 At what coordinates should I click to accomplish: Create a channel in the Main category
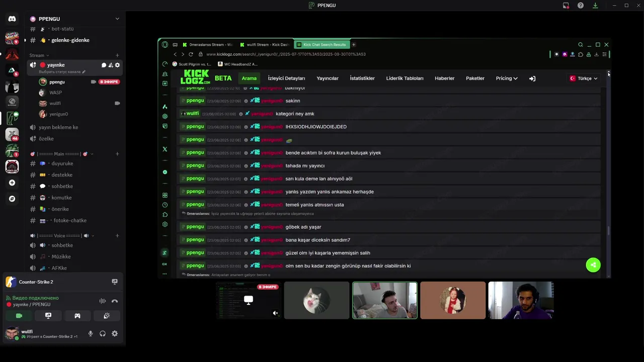117,154
